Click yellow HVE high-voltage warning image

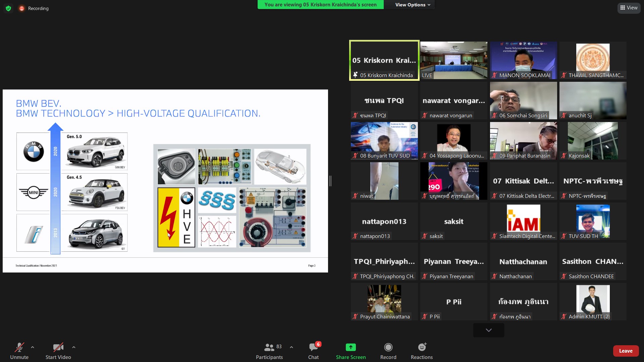pyautogui.click(x=176, y=218)
